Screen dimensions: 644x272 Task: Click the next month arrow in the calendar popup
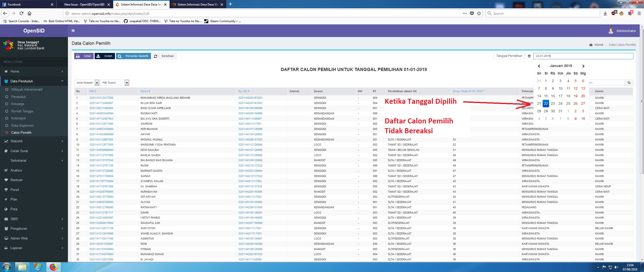pyautogui.click(x=583, y=66)
